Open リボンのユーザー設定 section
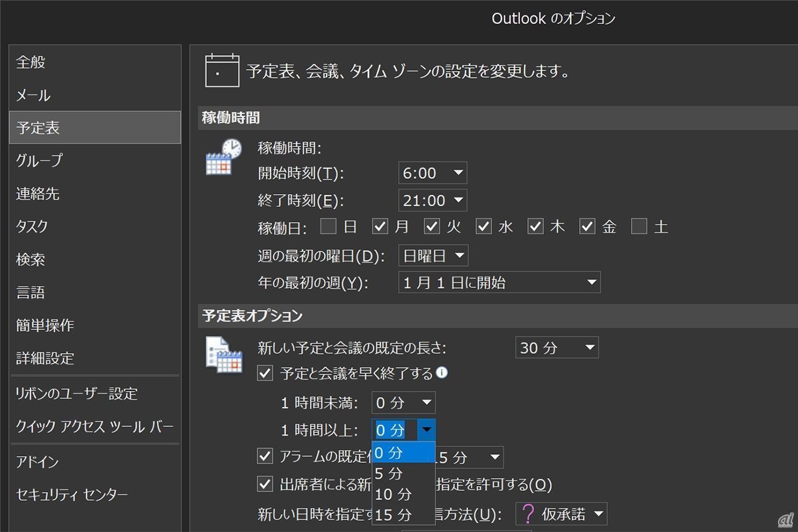Image resolution: width=798 pixels, height=532 pixels. pyautogui.click(x=76, y=394)
